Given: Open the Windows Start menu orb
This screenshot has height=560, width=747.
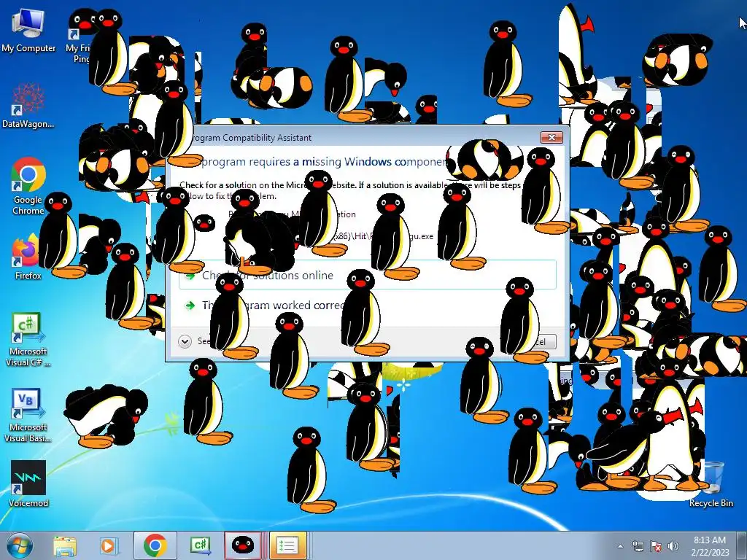Looking at the screenshot, I should click(20, 545).
